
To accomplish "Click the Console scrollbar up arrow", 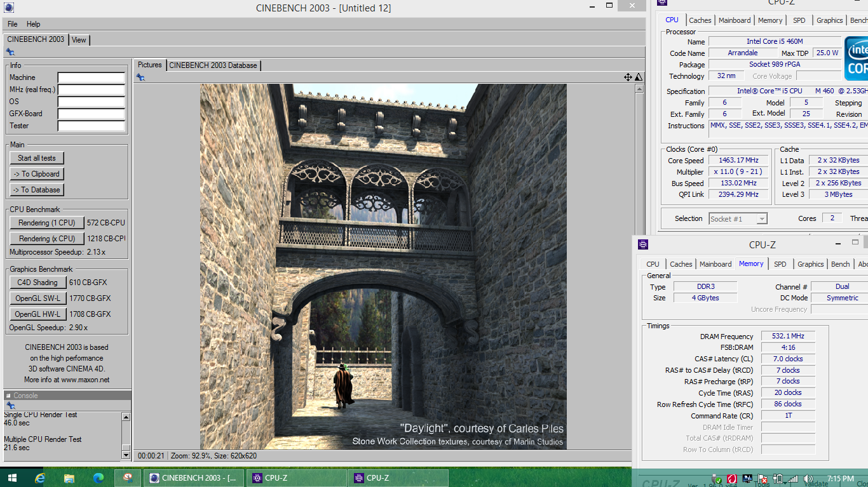I will coord(126,417).
